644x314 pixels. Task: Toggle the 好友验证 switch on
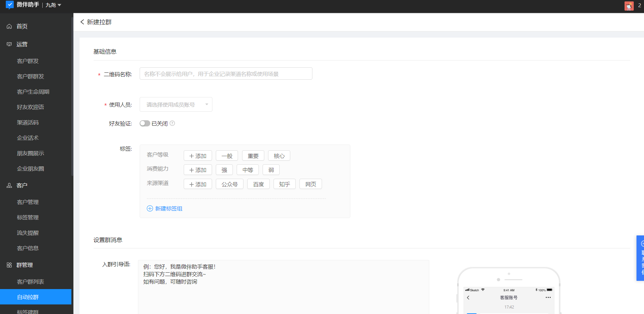[145, 123]
